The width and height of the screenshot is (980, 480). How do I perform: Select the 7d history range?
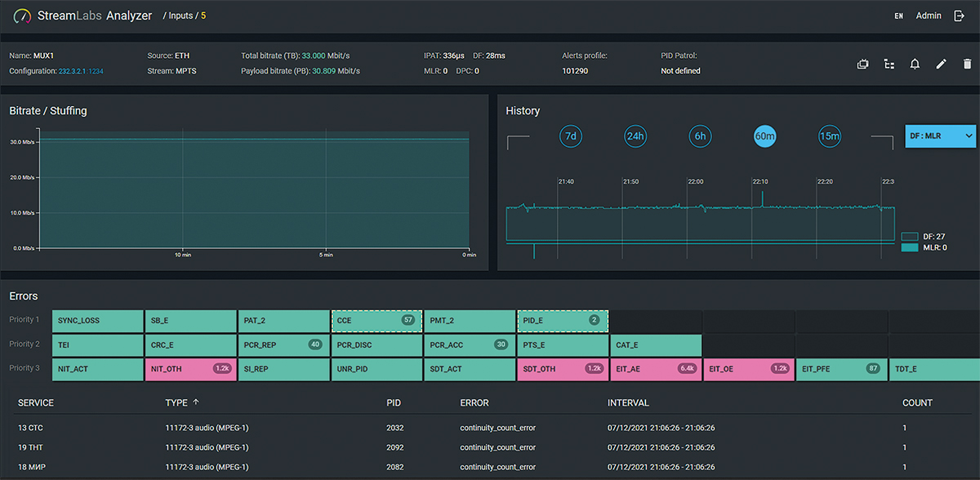570,136
